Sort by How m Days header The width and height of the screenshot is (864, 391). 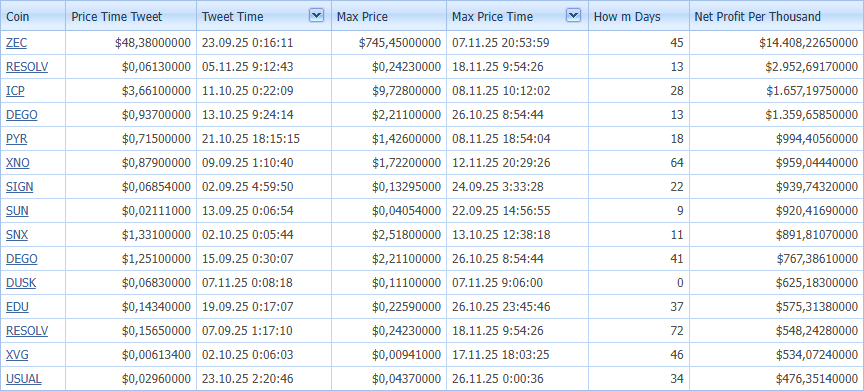(639, 15)
